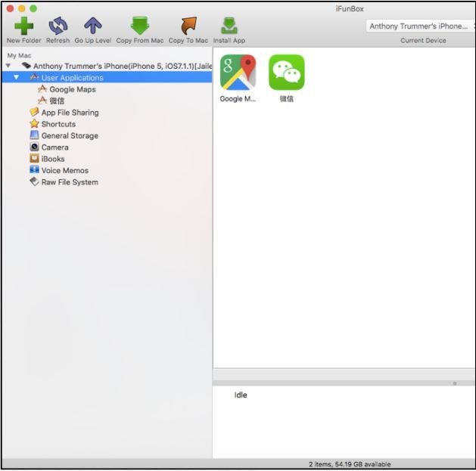Click the iPhone device icon in tree
Viewport: 476px width, 471px height.
26,65
